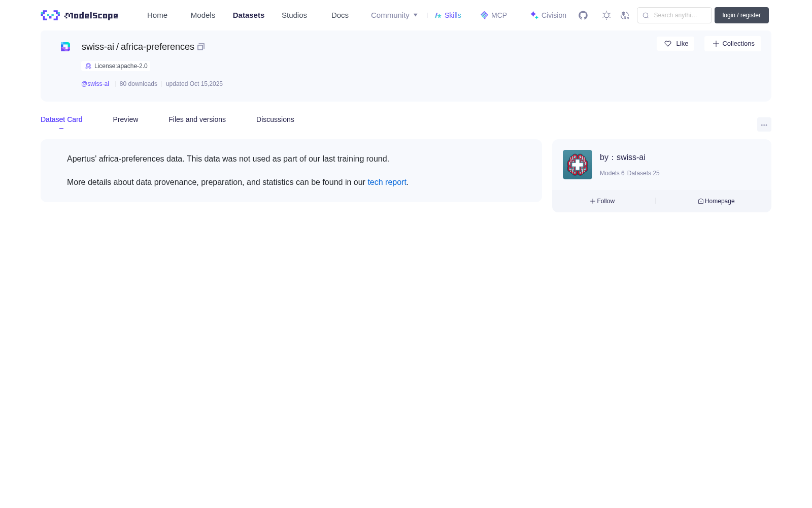Open the Studios nav item
This screenshot has width=812, height=508.
tap(294, 15)
